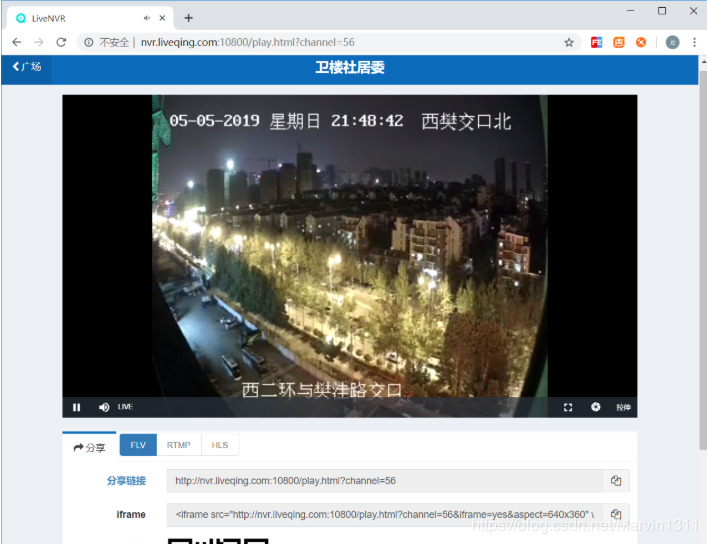Open Chrome's three-dot menu

click(694, 42)
